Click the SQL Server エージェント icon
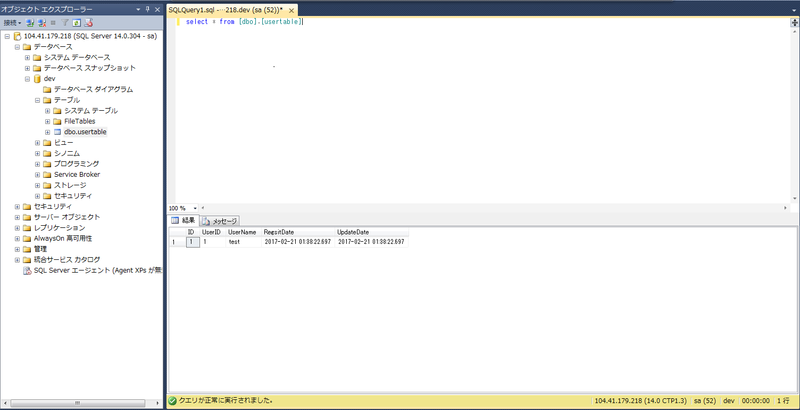The image size is (800, 410). 27,271
